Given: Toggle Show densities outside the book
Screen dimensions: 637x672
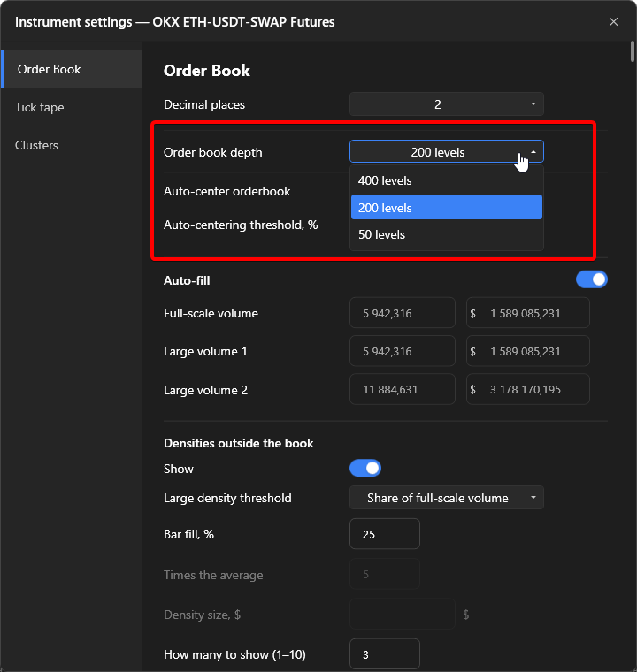Looking at the screenshot, I should click(365, 468).
